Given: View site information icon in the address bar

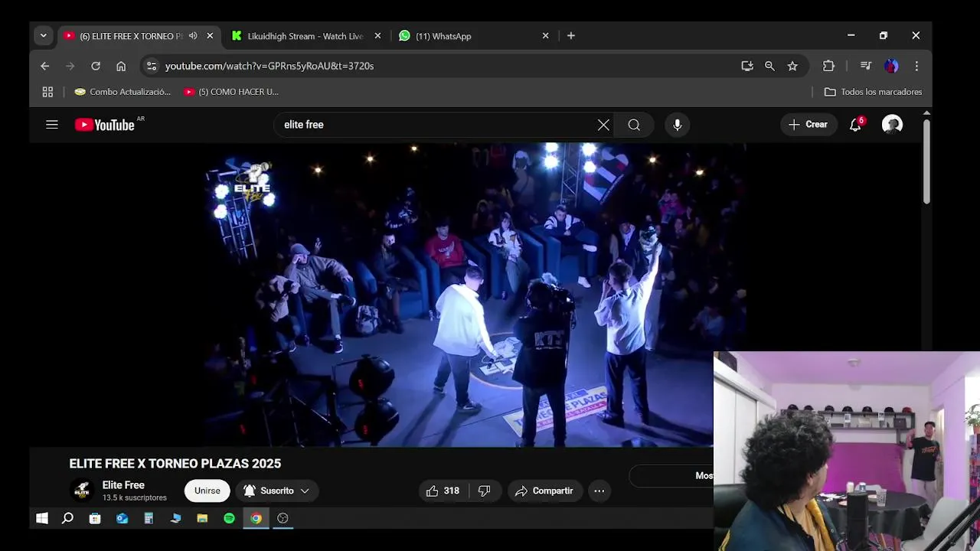Looking at the screenshot, I should click(x=152, y=66).
